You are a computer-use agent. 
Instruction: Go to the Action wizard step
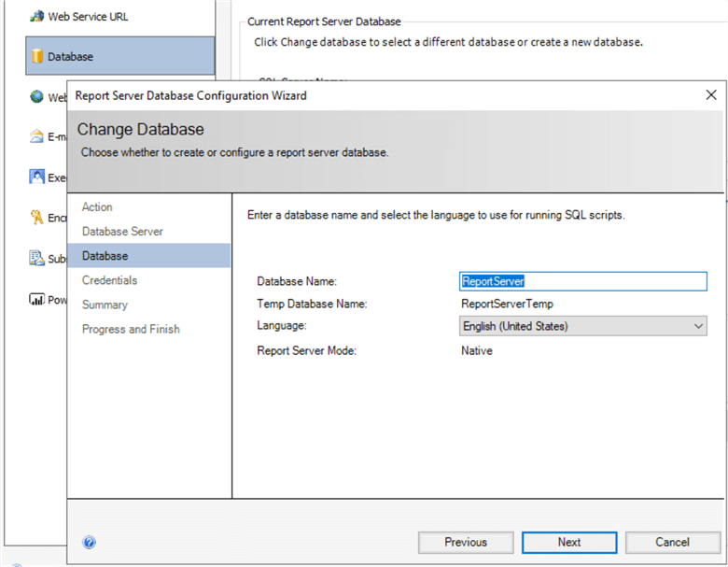click(x=97, y=207)
